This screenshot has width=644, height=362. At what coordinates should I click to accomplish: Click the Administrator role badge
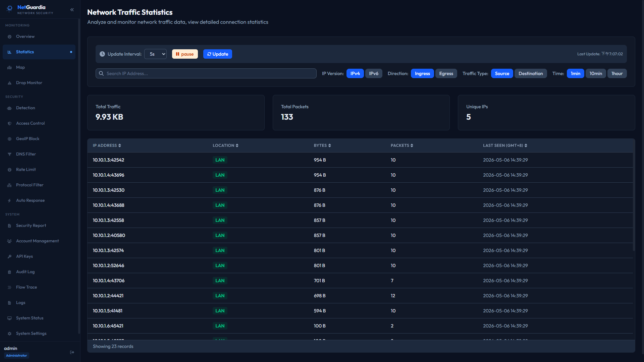[16, 356]
